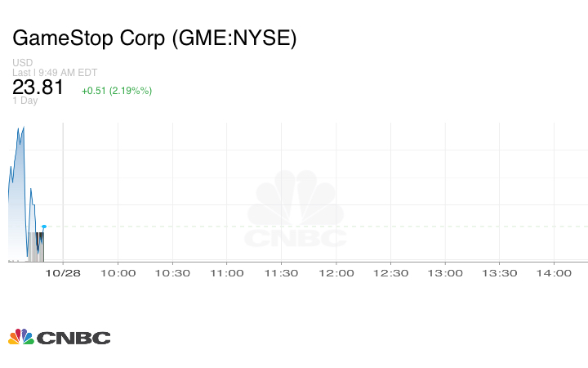
Task: Click the 10:30 time axis label
Action: click(172, 273)
